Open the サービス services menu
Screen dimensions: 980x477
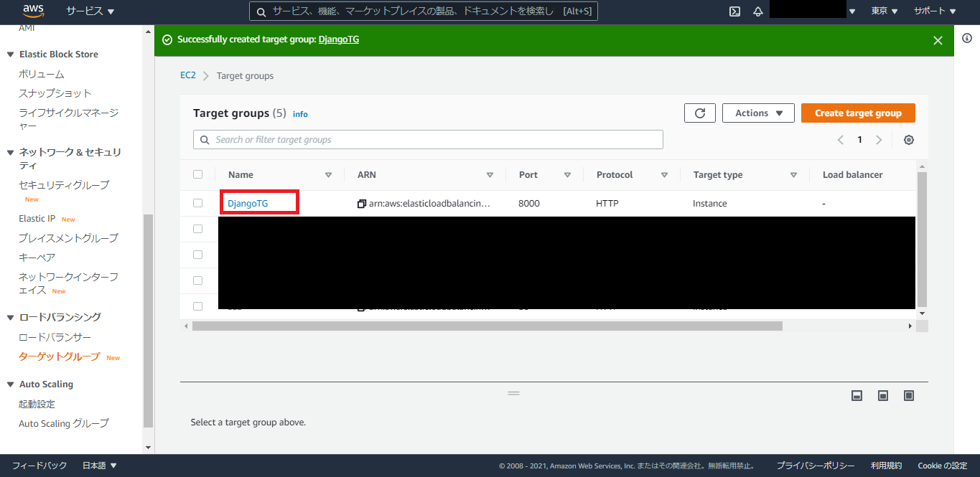tap(90, 11)
